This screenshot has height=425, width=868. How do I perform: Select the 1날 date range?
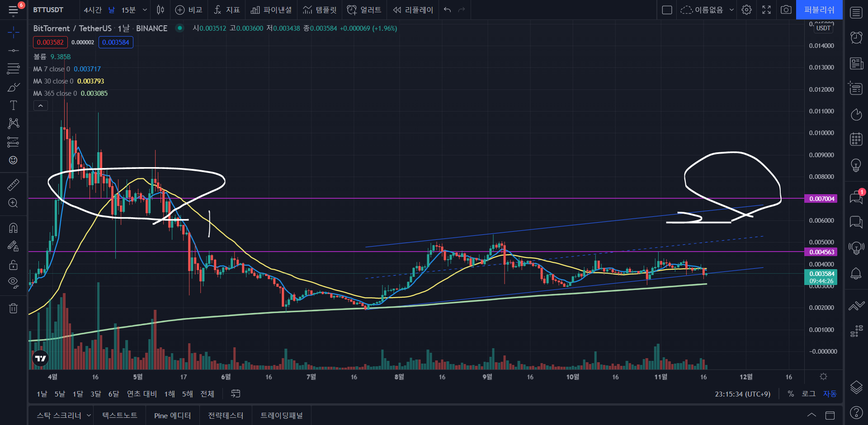click(42, 394)
